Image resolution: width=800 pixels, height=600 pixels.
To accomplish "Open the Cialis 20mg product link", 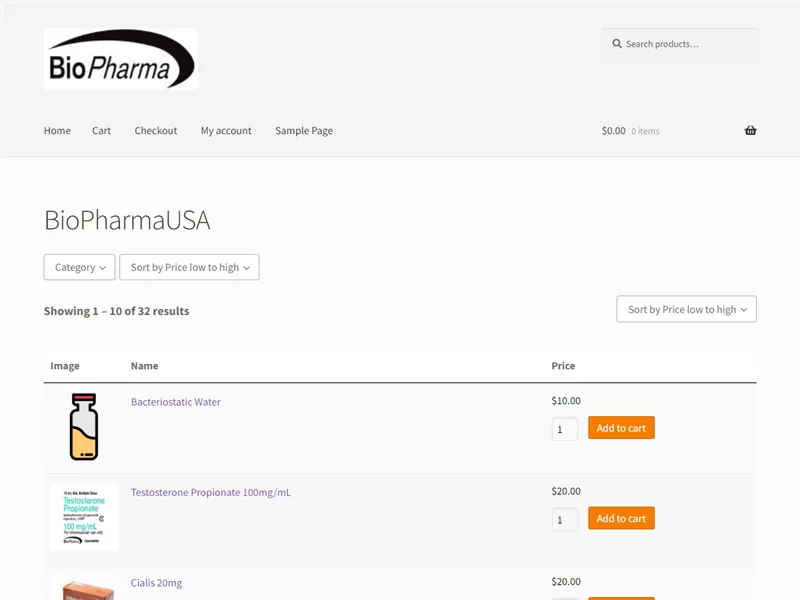I will [x=156, y=583].
